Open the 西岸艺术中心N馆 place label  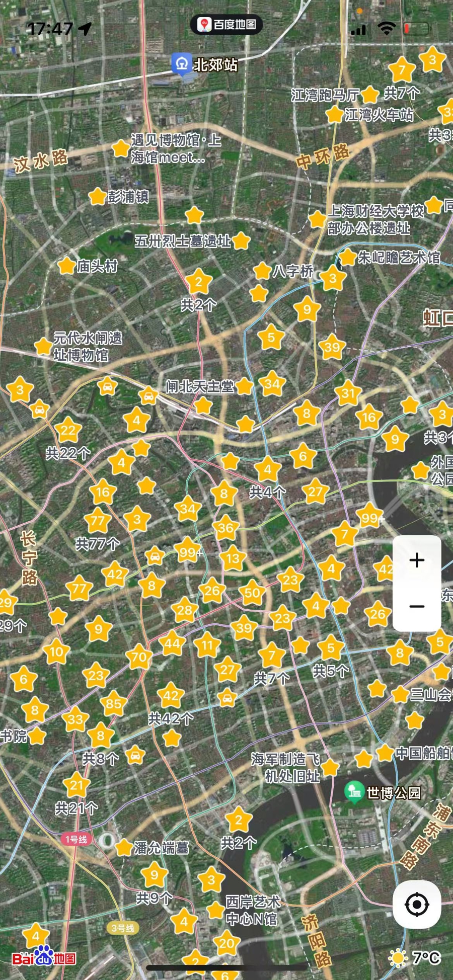point(252,910)
